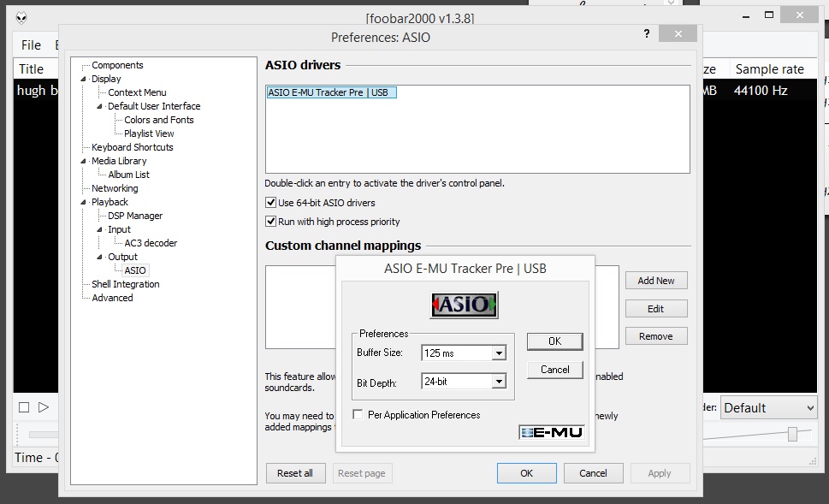
Task: Open the Default order dropdown in foobar2000
Action: [769, 408]
